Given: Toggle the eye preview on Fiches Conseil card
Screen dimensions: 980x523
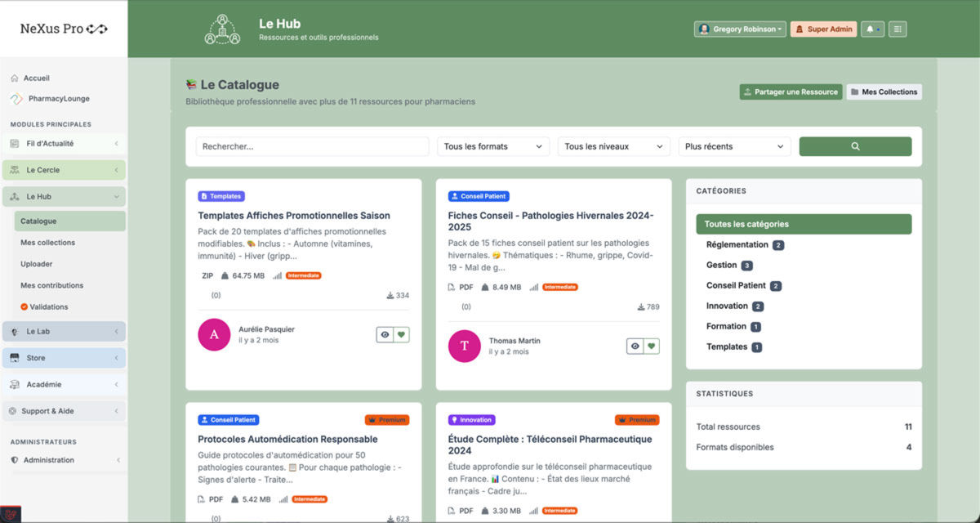Looking at the screenshot, I should (x=636, y=346).
